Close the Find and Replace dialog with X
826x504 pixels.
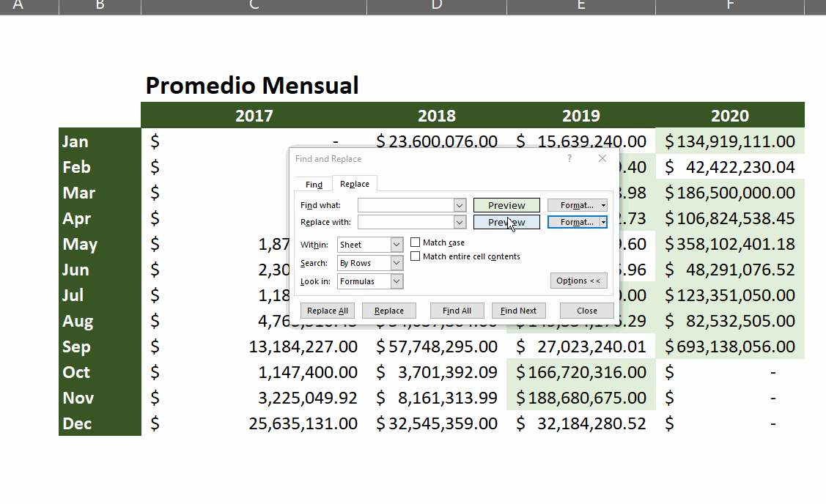click(x=602, y=158)
